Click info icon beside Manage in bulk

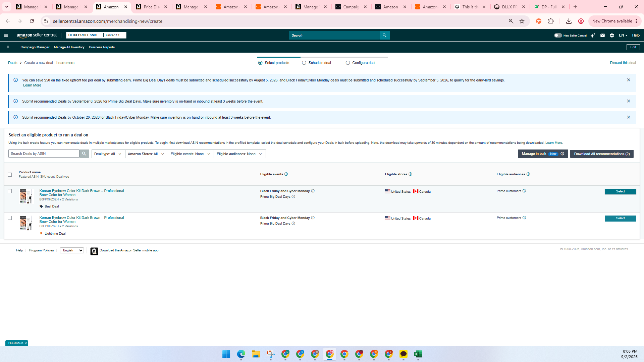(562, 154)
